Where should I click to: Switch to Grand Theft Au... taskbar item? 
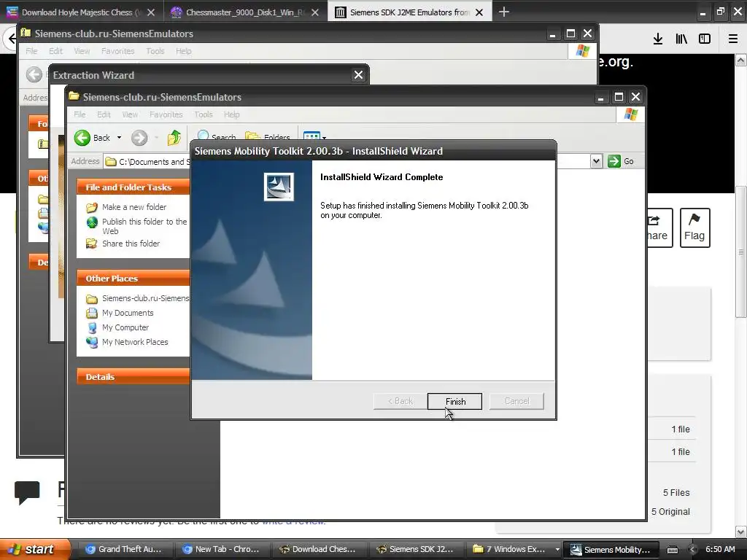point(124,549)
